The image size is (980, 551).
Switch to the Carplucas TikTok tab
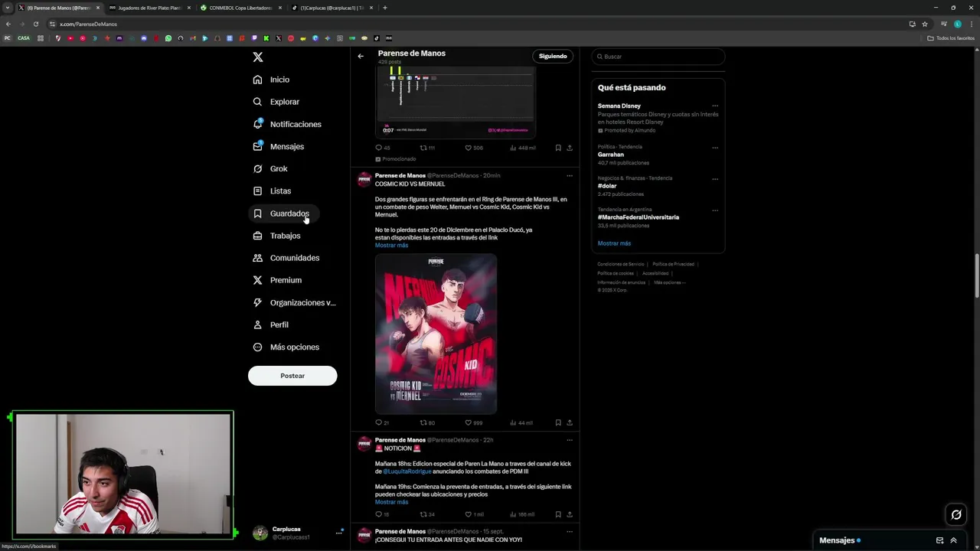pyautogui.click(x=330, y=8)
